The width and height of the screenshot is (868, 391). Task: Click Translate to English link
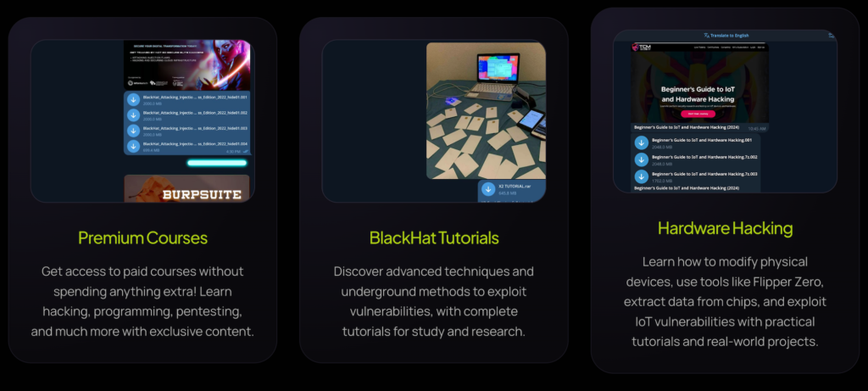point(726,36)
